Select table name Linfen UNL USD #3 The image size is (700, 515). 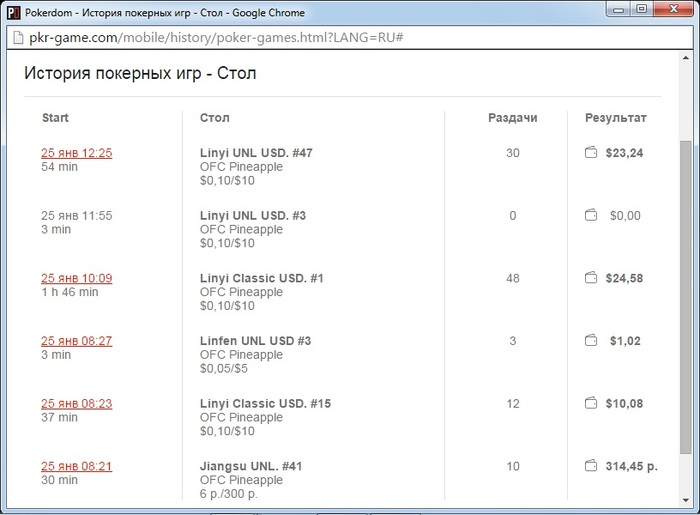[x=255, y=341]
